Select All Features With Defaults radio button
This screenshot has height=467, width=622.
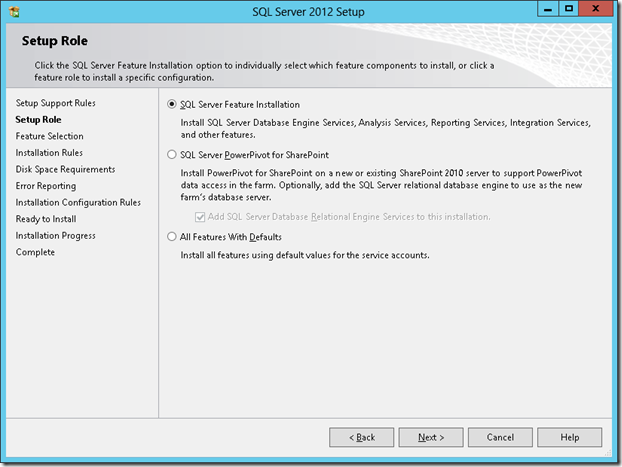171,237
